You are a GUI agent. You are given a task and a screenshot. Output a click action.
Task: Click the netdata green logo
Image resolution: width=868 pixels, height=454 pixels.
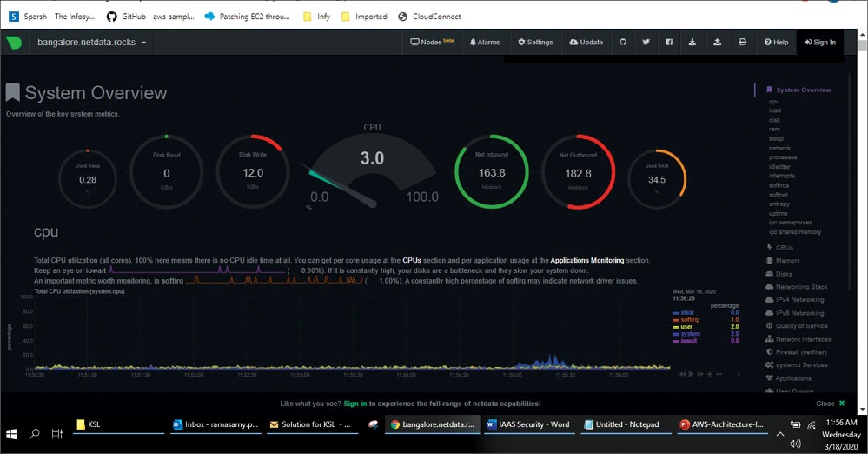point(14,42)
